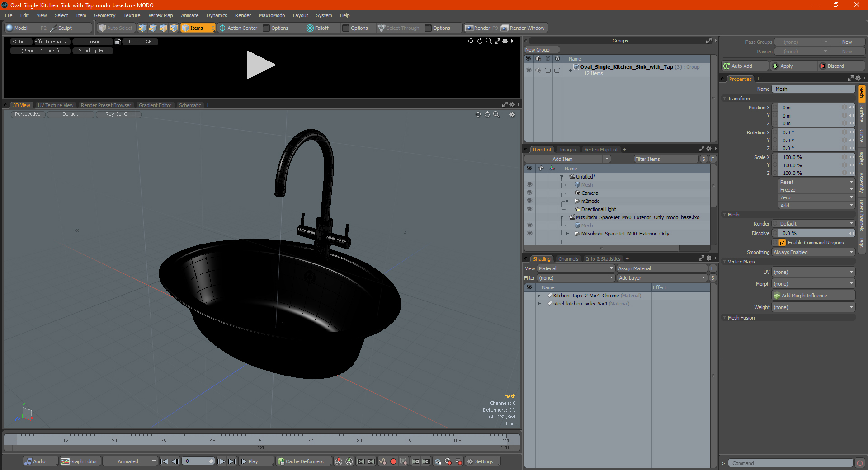This screenshot has width=868, height=470.
Task: Click the red record keyframe button
Action: coord(393,461)
